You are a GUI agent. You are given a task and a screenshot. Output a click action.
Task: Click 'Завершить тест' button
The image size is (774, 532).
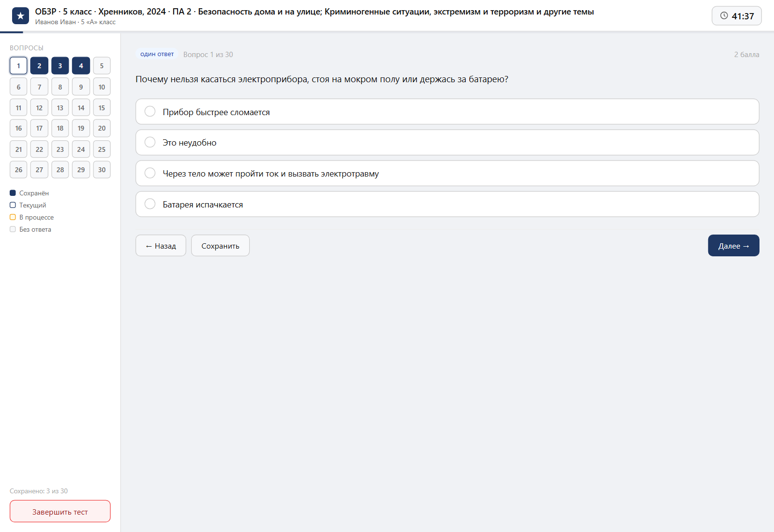point(60,511)
